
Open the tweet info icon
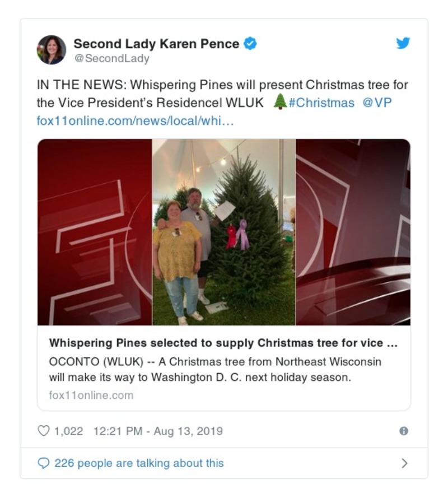(403, 431)
